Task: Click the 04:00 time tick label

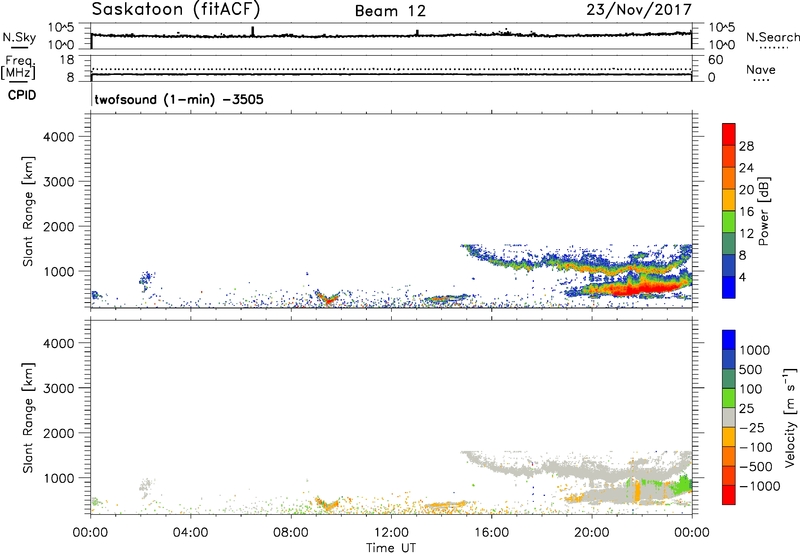Action: click(x=190, y=533)
